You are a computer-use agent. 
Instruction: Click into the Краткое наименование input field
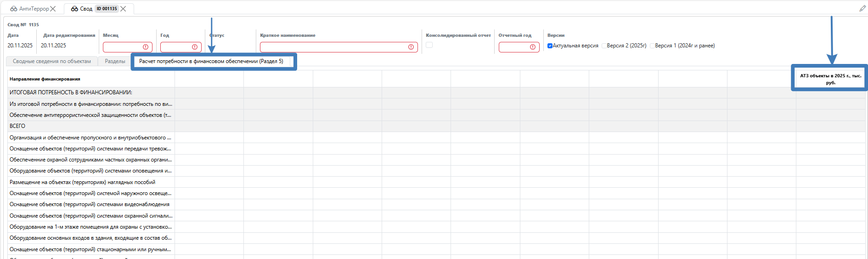333,47
